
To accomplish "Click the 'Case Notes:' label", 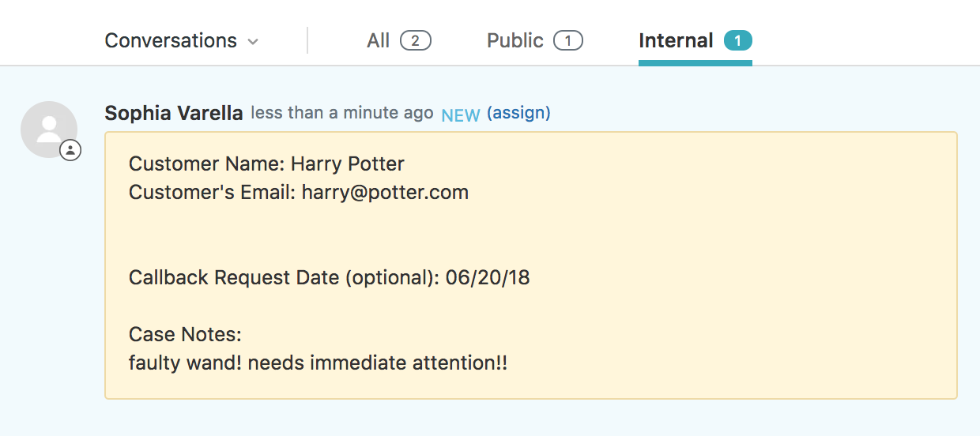I will coord(185,335).
